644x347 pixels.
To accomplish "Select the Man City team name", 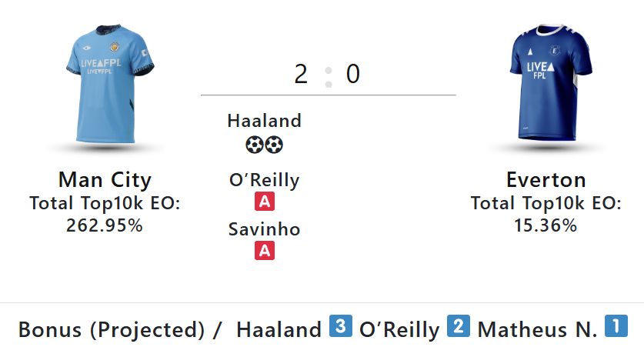I will [x=105, y=180].
